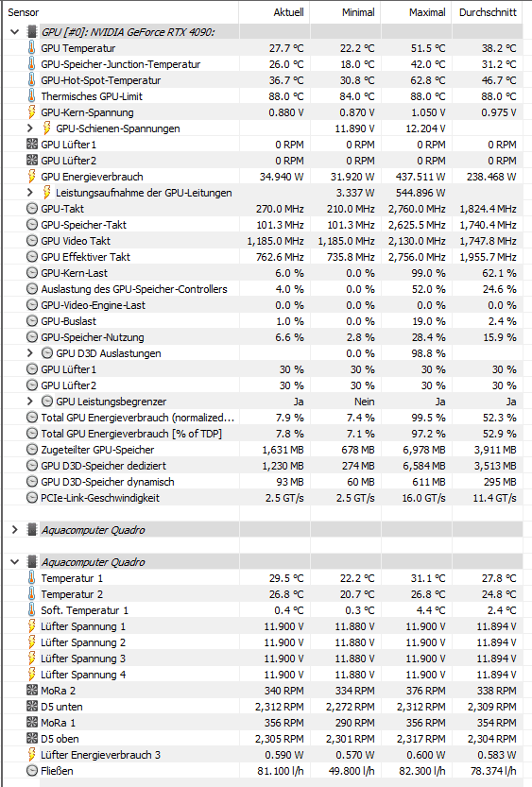Screen dimensions: 532x787
Task: Click the RPM fan icon of GPU Lüfter1
Action: point(31,145)
